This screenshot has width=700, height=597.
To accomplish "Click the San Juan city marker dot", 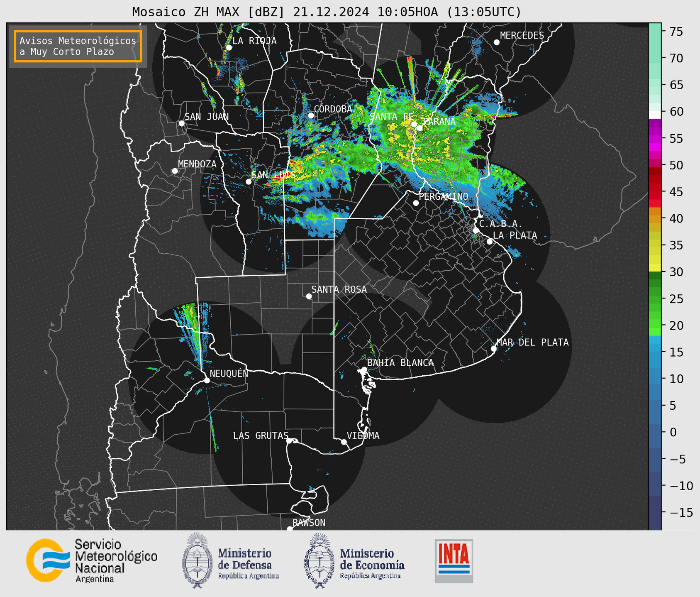I will click(181, 123).
